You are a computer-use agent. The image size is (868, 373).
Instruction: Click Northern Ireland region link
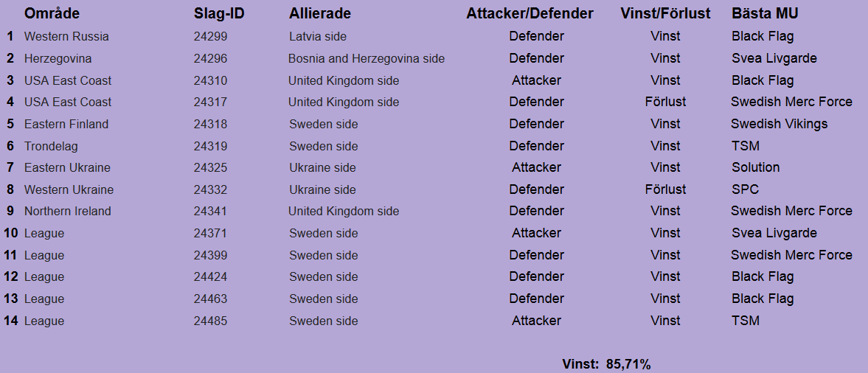[67, 211]
